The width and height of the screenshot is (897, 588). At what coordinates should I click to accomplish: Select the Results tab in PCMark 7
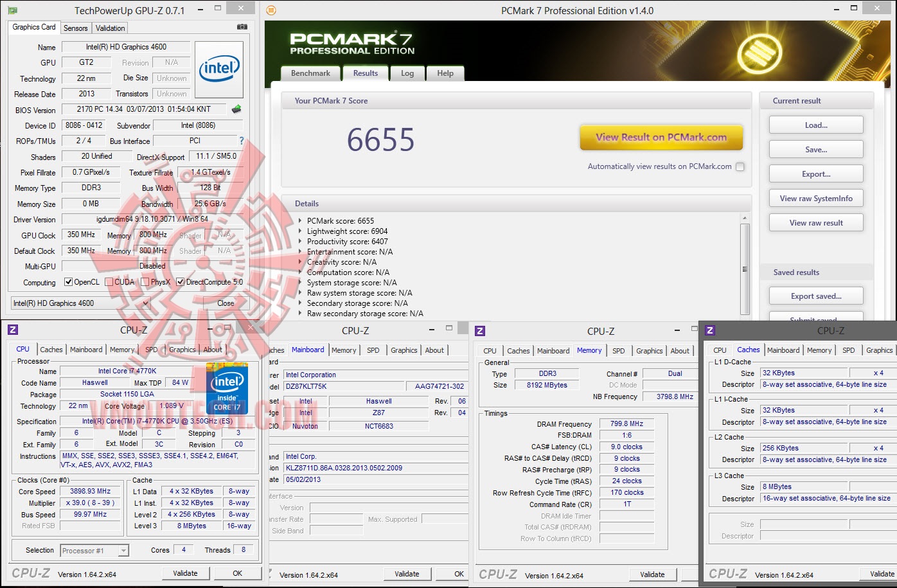click(x=366, y=73)
